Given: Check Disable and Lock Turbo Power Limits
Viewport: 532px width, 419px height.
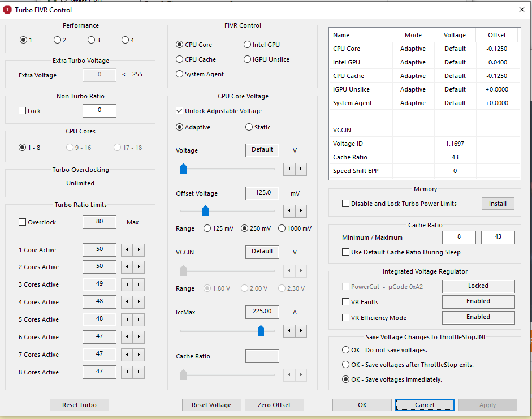Looking at the screenshot, I should (346, 204).
